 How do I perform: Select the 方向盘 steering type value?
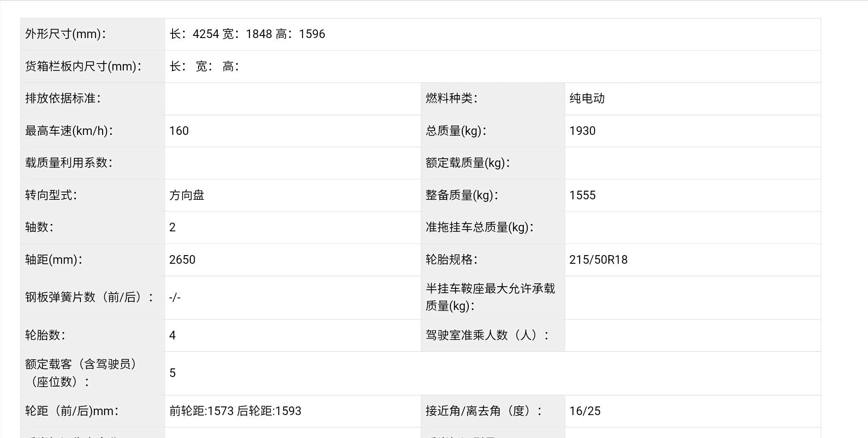click(186, 195)
